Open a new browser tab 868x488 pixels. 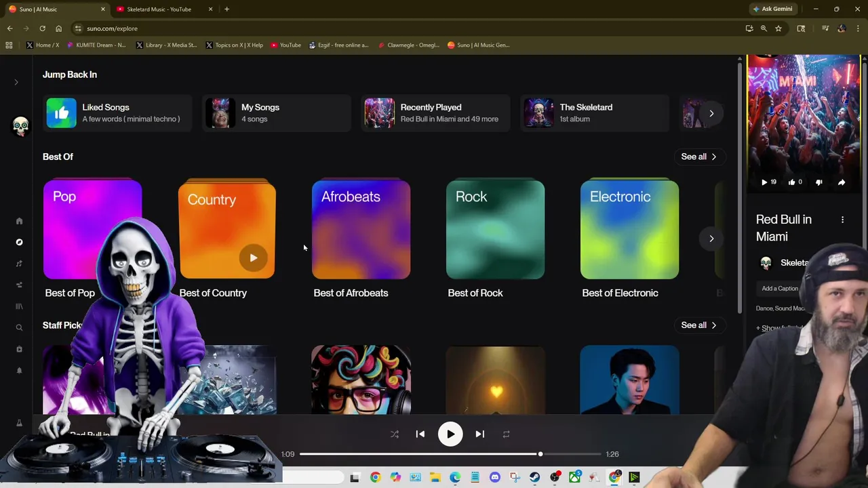[226, 9]
